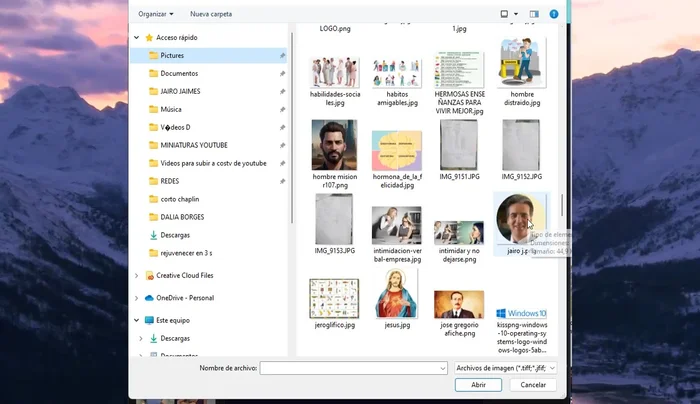The image size is (700, 404).
Task: Select the jeroglifico.jpg thumbnail
Action: pos(334,298)
